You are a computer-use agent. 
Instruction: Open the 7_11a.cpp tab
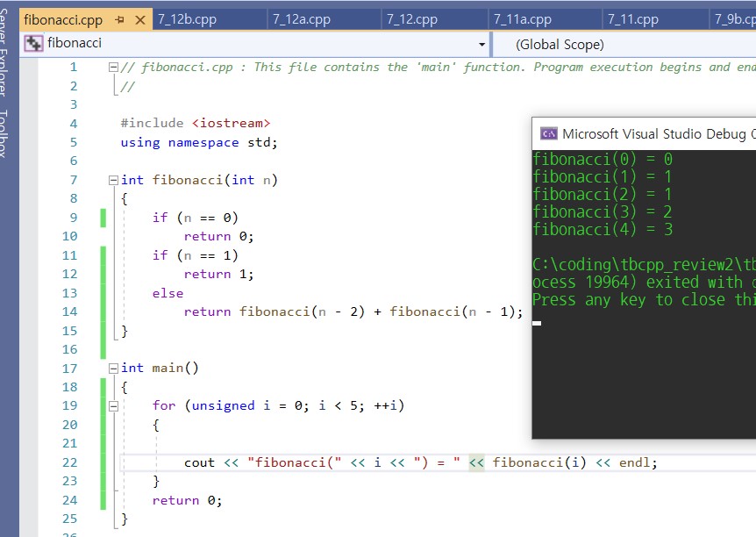522,19
